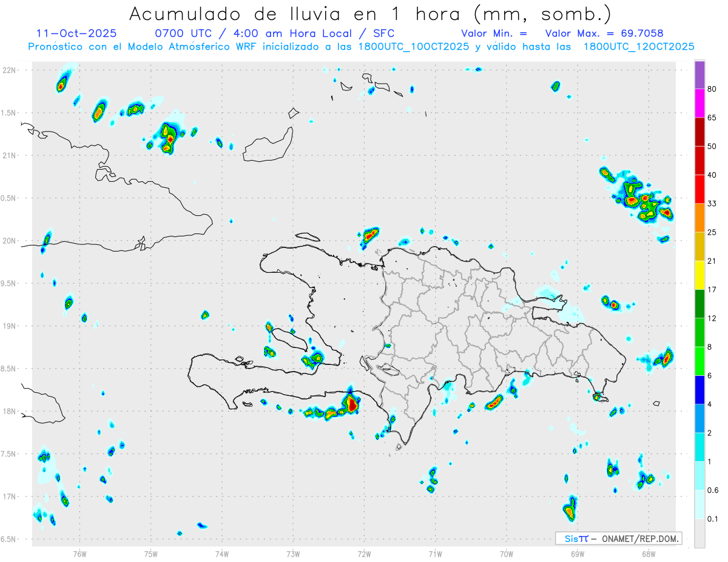Select the yellow legend swatch between 17 and 21
The height and width of the screenshot is (562, 728).
point(699,275)
